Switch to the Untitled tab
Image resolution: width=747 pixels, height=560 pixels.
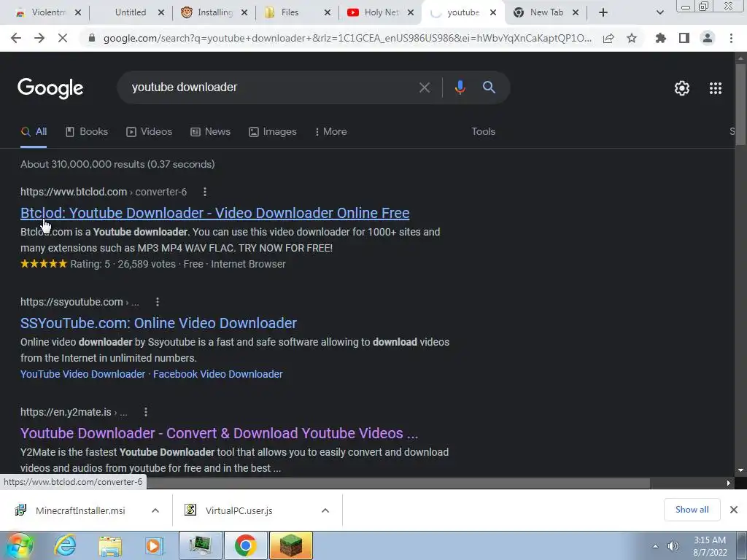coord(128,12)
